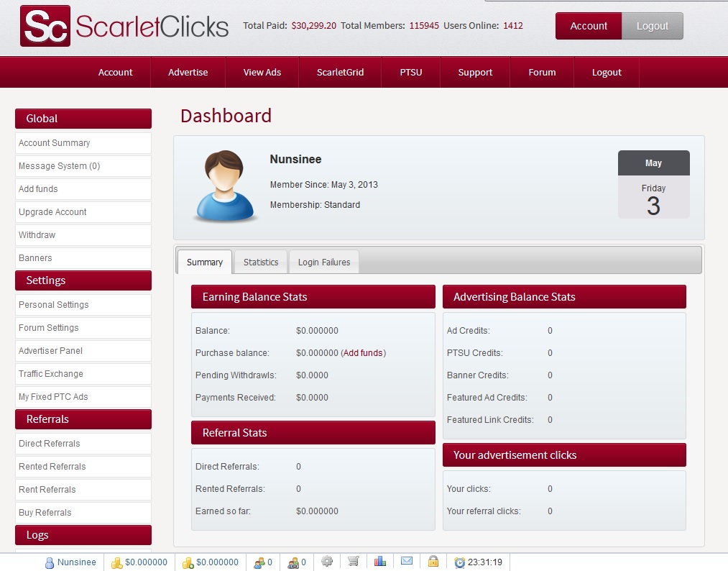Click the Users Online 1412 count

pyautogui.click(x=513, y=26)
